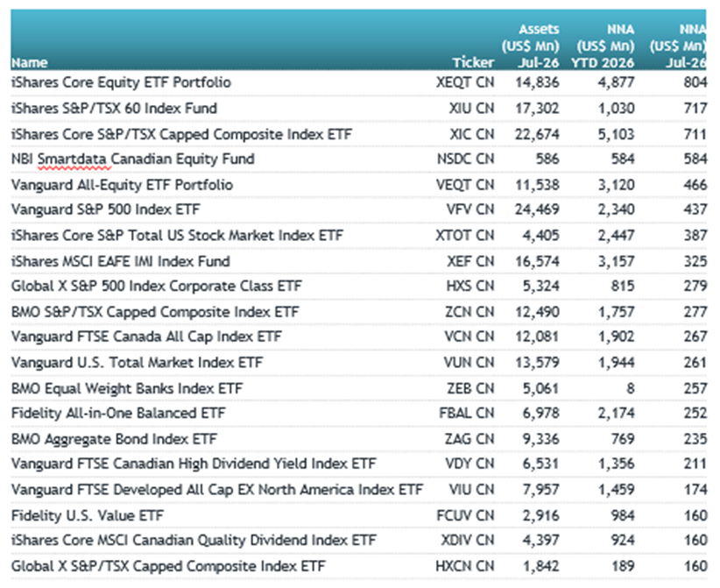Viewport: 720px width, 588px height.
Task: Click the YTD value '769'
Action: 623,439
